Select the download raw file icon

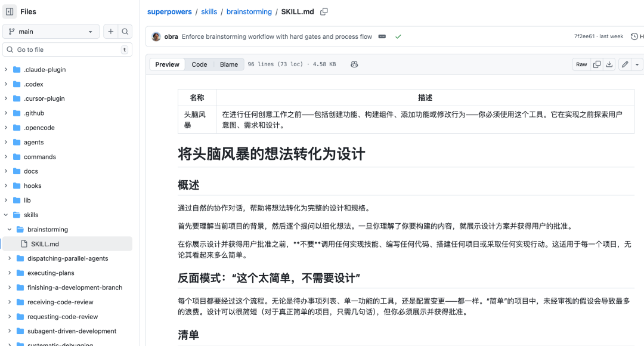(609, 64)
